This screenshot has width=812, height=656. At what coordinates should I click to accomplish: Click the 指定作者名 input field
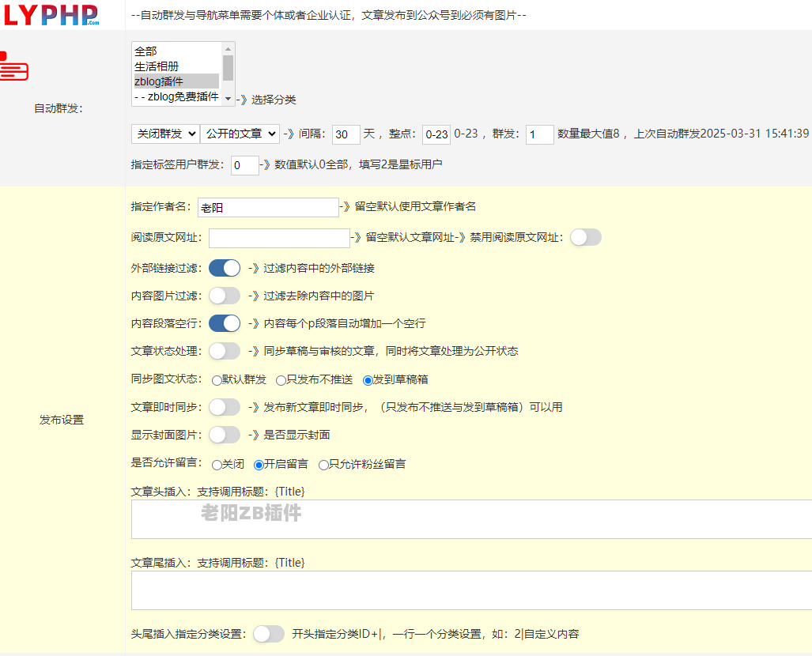click(x=268, y=207)
